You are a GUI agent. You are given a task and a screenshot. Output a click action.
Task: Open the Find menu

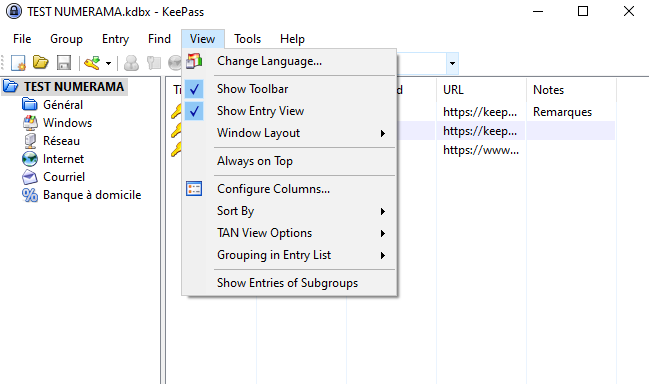159,39
